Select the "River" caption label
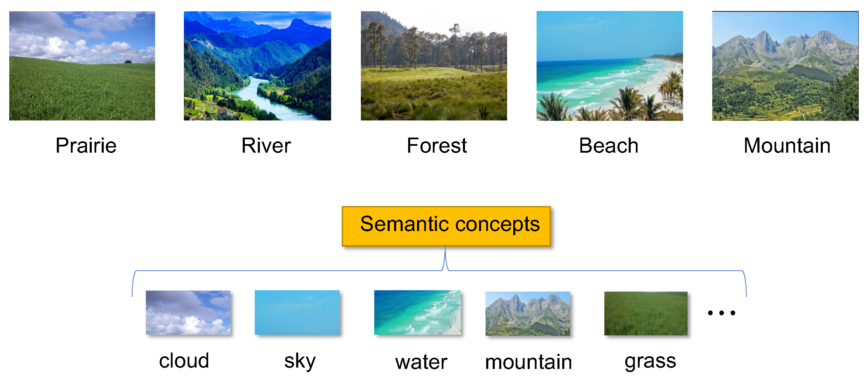The image size is (868, 384). coord(266,146)
